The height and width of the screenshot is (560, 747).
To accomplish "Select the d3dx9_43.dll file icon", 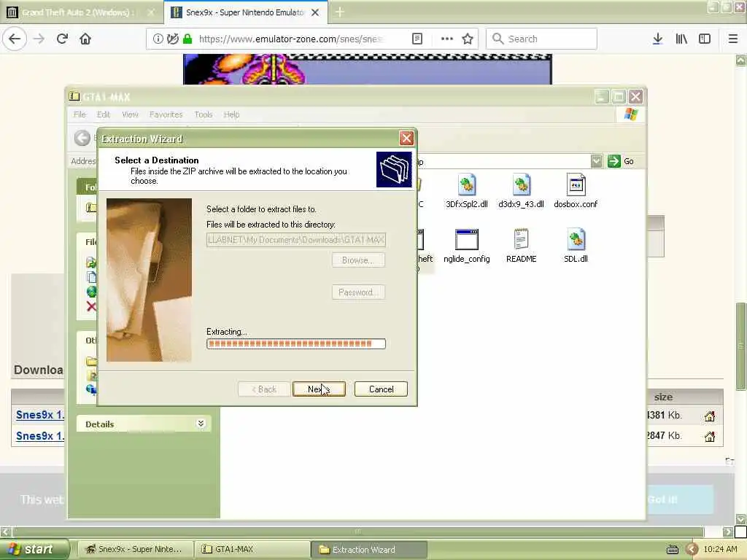I will tap(521, 185).
